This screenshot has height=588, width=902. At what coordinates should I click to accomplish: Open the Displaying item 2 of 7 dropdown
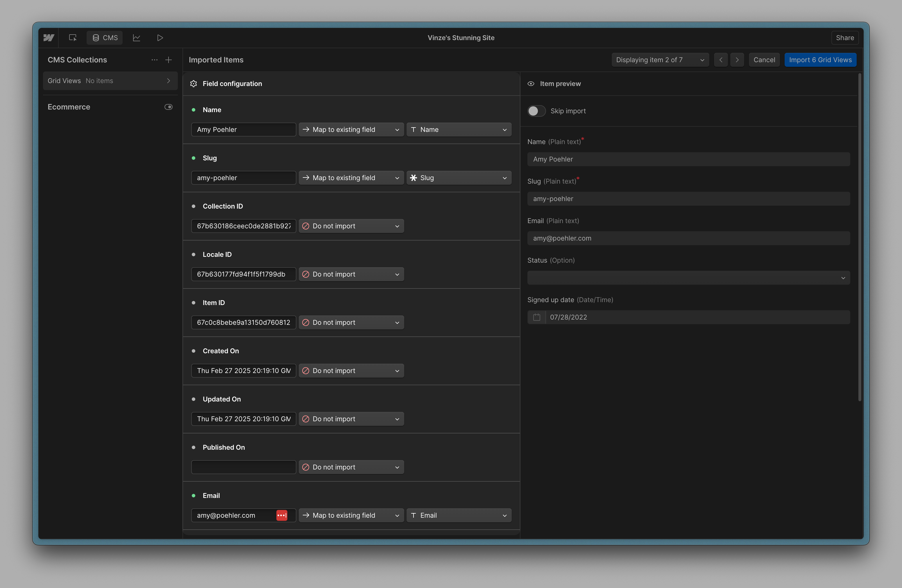click(660, 60)
